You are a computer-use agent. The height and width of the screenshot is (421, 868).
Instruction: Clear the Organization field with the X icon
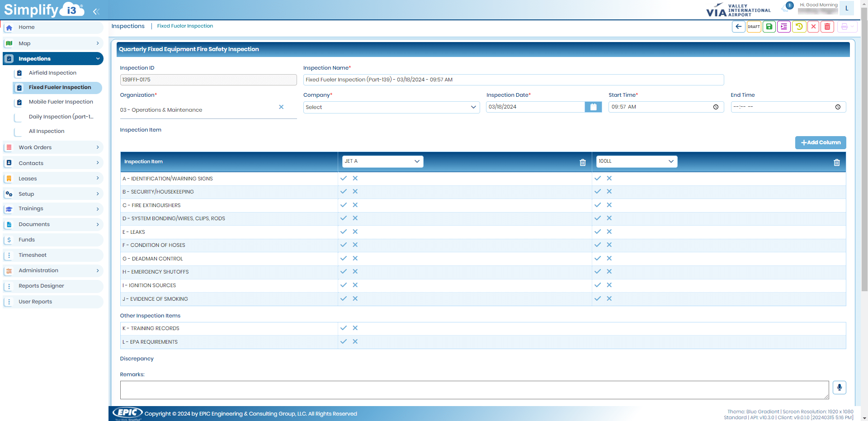click(x=281, y=107)
